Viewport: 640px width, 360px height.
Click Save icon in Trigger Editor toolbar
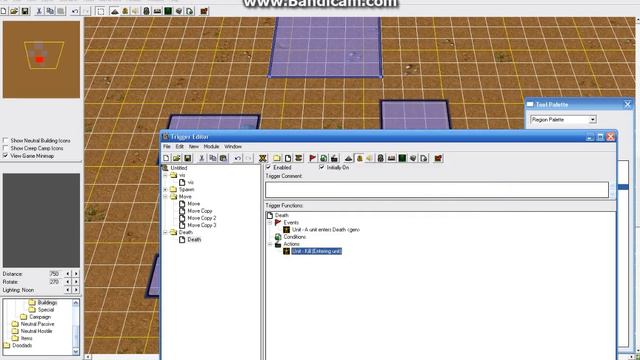[x=187, y=158]
